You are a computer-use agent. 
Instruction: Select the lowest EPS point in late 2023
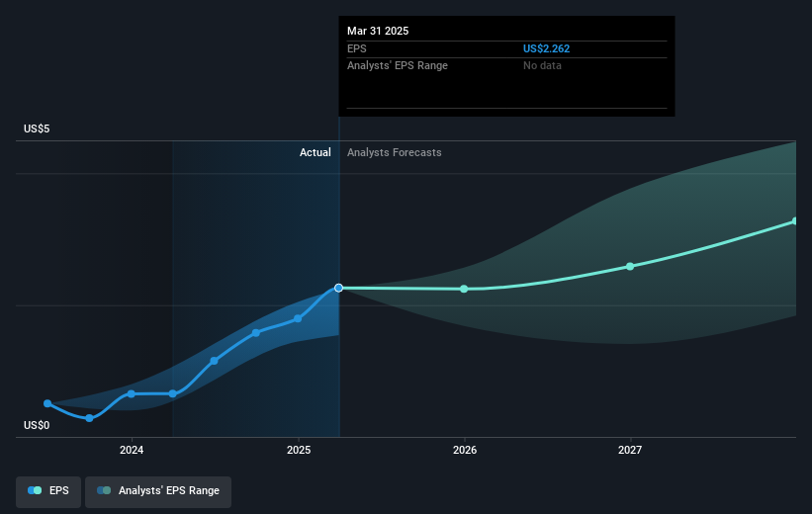(x=90, y=418)
